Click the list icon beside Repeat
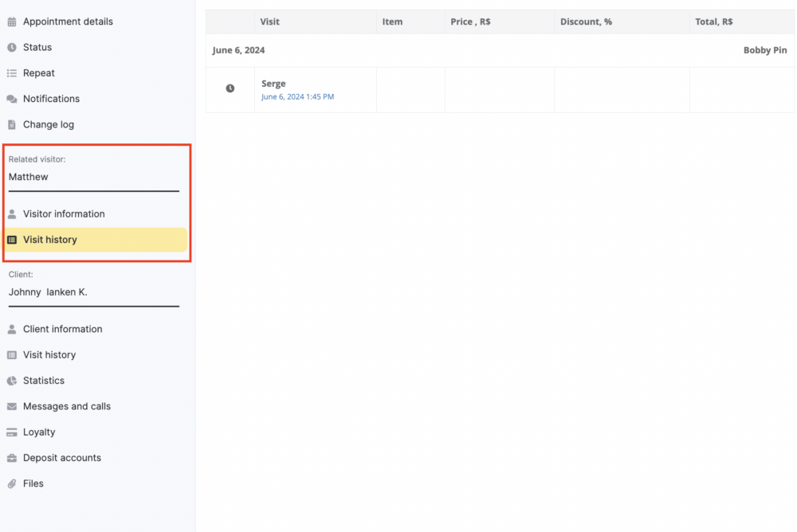The height and width of the screenshot is (532, 797). [x=12, y=73]
